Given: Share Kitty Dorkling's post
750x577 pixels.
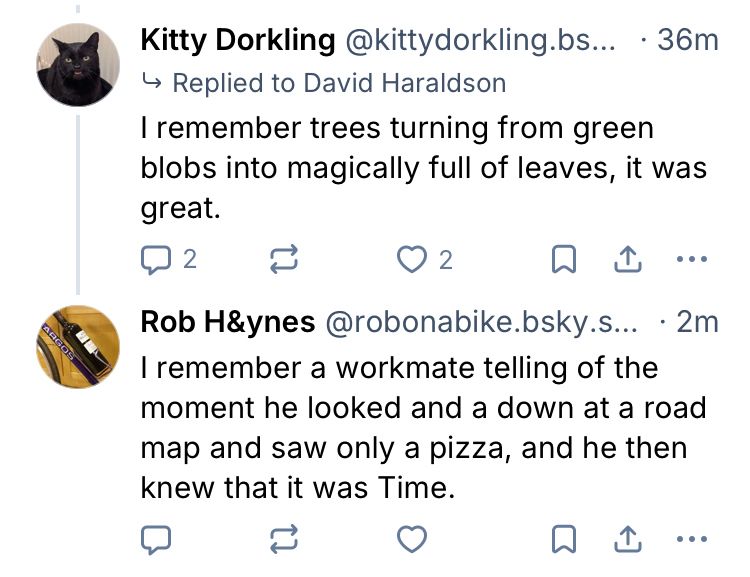Looking at the screenshot, I should point(626,261).
